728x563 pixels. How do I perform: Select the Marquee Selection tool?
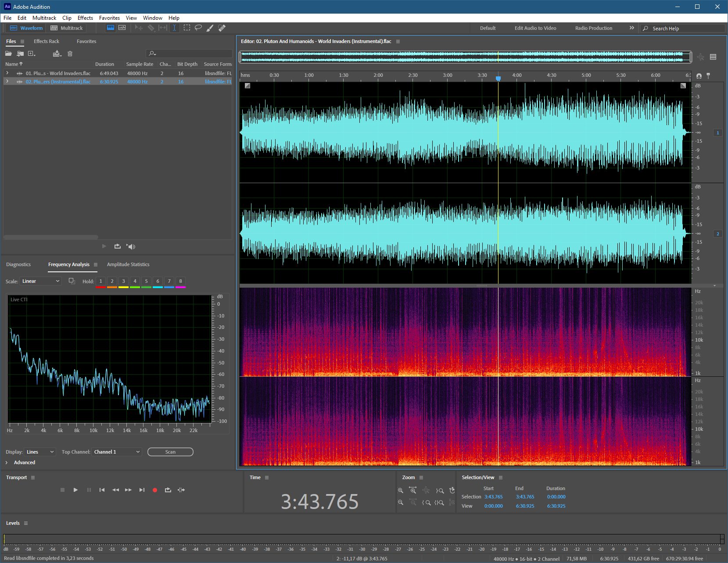pos(187,28)
